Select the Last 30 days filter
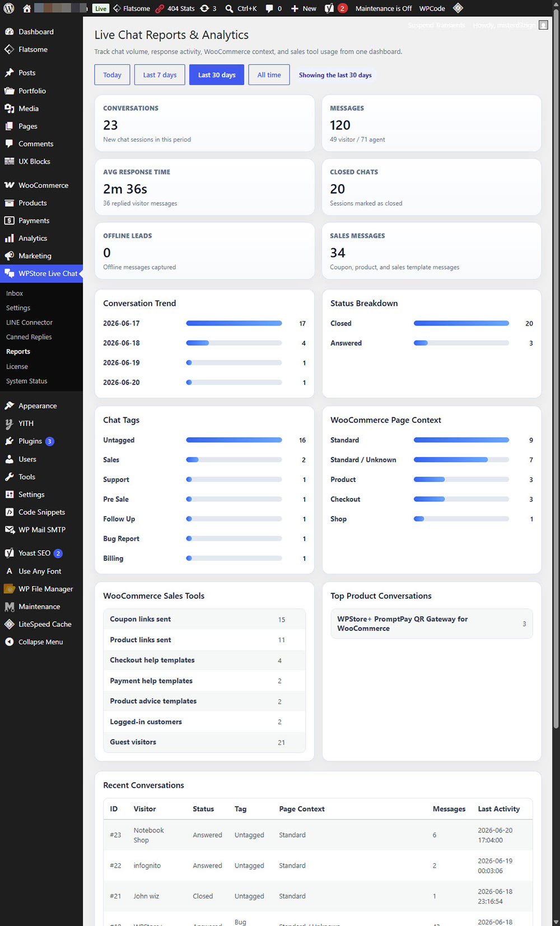This screenshot has width=560, height=926. [217, 75]
